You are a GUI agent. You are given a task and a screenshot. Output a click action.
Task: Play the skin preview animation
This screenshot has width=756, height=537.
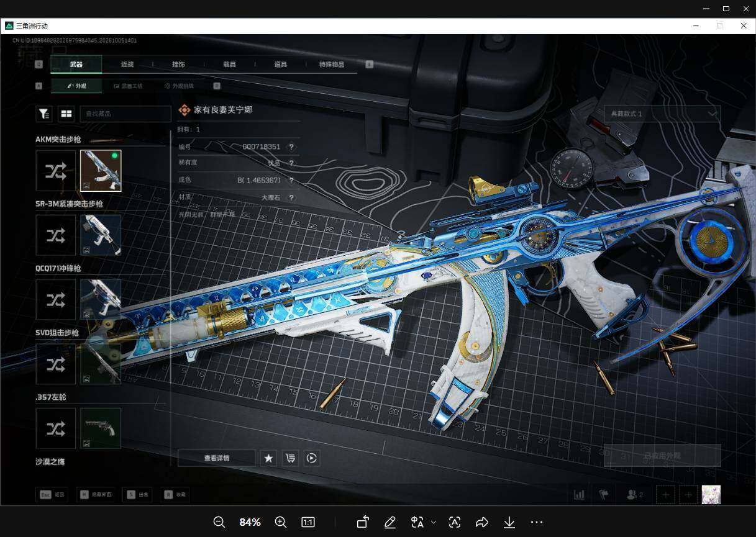(x=312, y=458)
